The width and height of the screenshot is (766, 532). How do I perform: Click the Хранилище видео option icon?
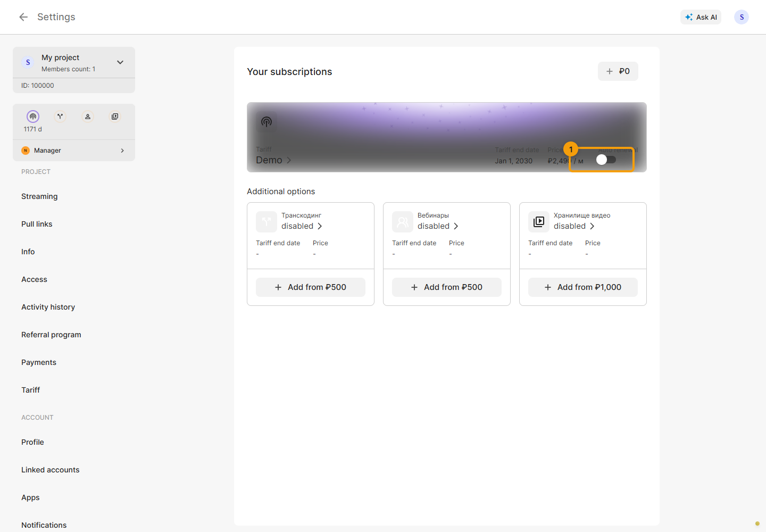coord(539,222)
